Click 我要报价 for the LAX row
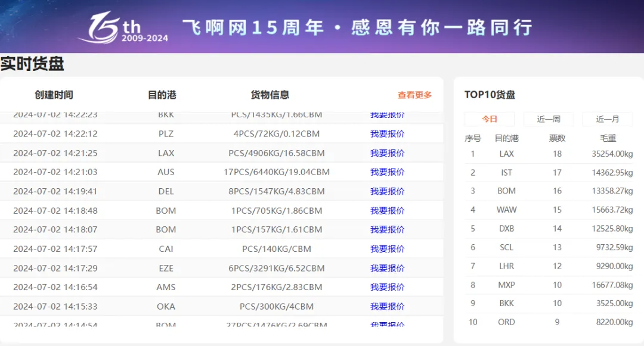 (x=388, y=153)
